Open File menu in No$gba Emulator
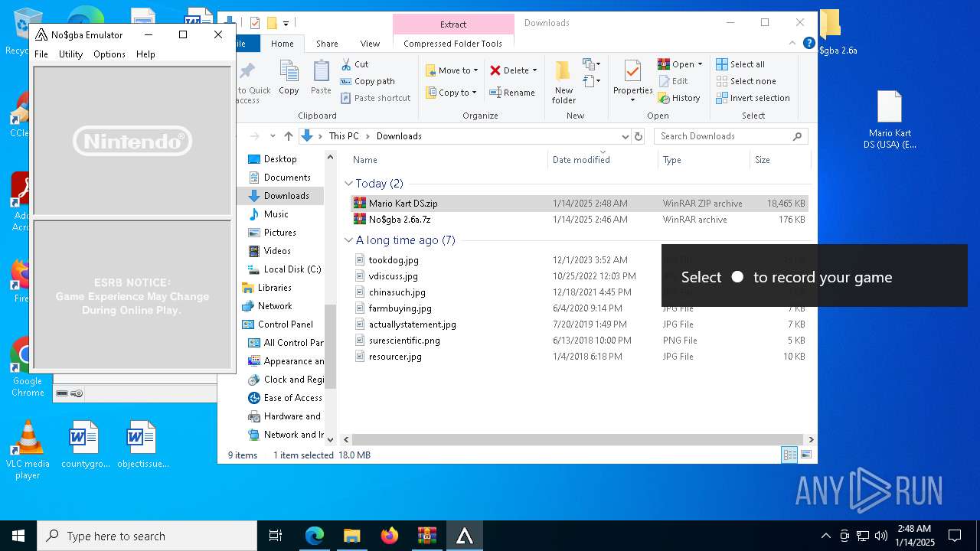980x551 pixels. tap(41, 54)
